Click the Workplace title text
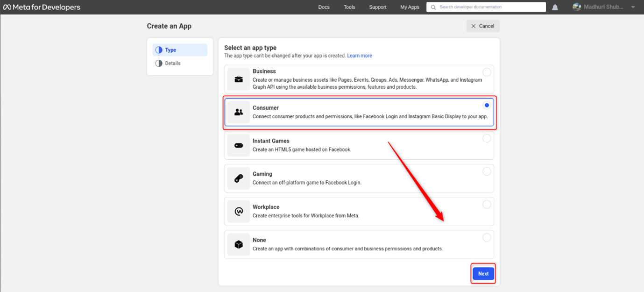 (x=266, y=207)
